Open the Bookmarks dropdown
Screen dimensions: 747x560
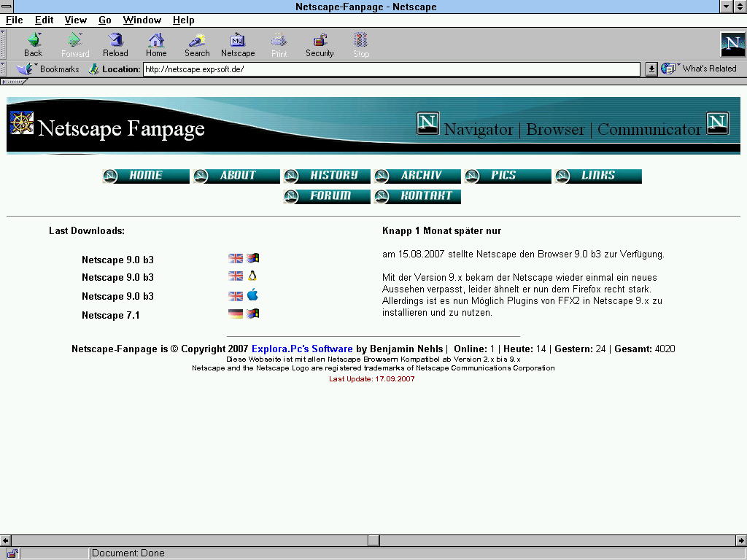pyautogui.click(x=50, y=69)
